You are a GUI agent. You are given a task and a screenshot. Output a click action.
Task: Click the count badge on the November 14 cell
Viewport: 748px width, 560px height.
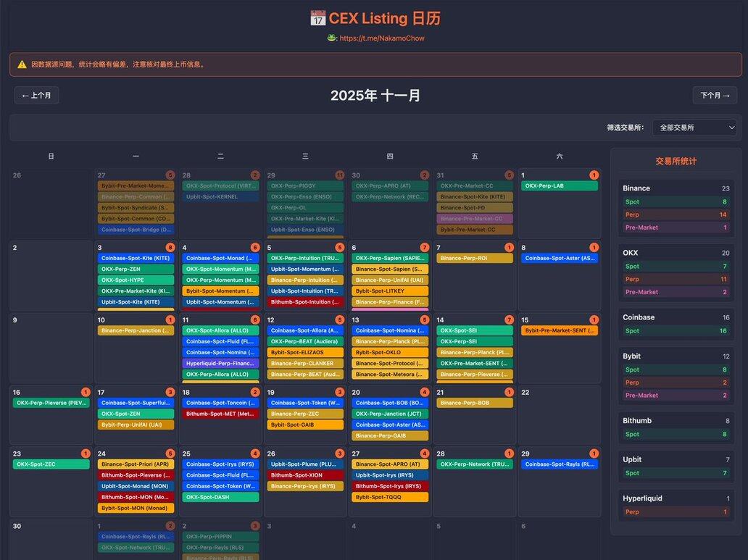(x=510, y=320)
